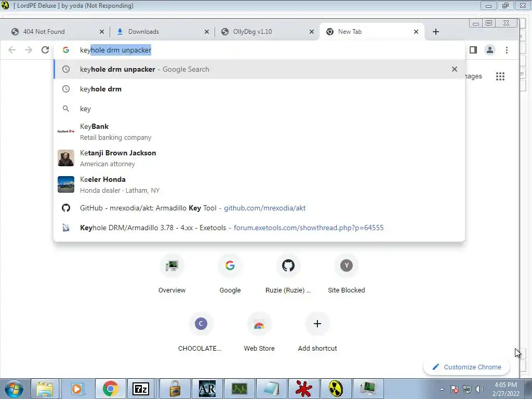Click Chrome icon in taskbar

click(x=110, y=389)
